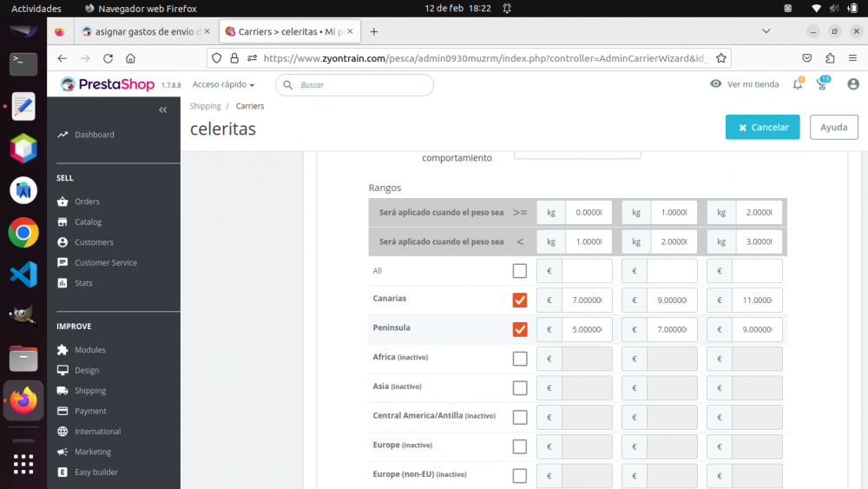Launch Visual Studio Code from dock
Screen dimensions: 868x489
[23, 274]
